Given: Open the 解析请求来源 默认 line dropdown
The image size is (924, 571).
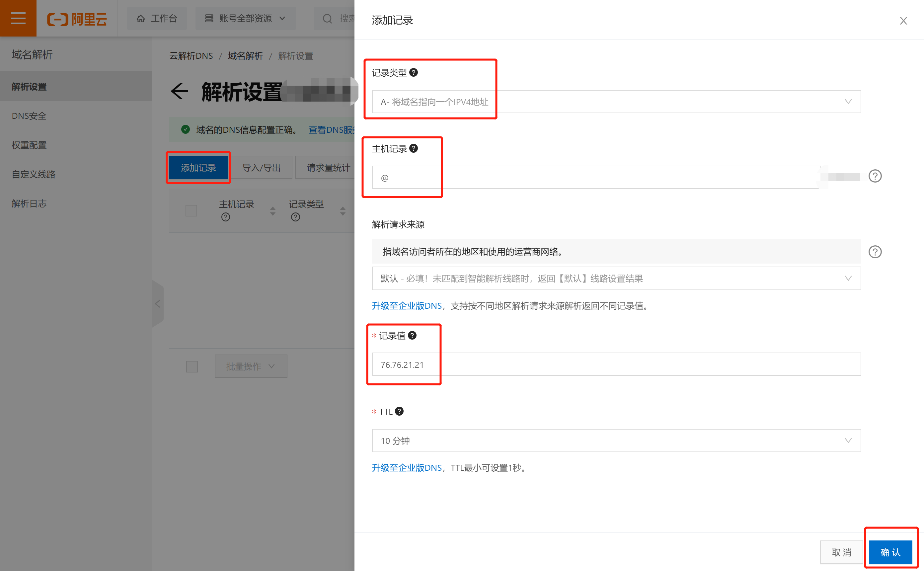Looking at the screenshot, I should pyautogui.click(x=616, y=279).
